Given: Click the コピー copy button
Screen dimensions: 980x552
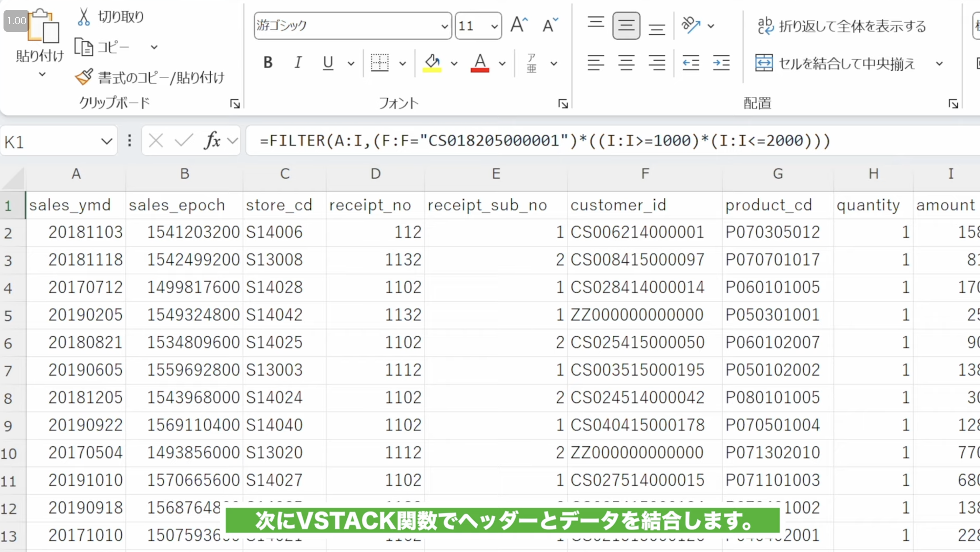Looking at the screenshot, I should [105, 46].
